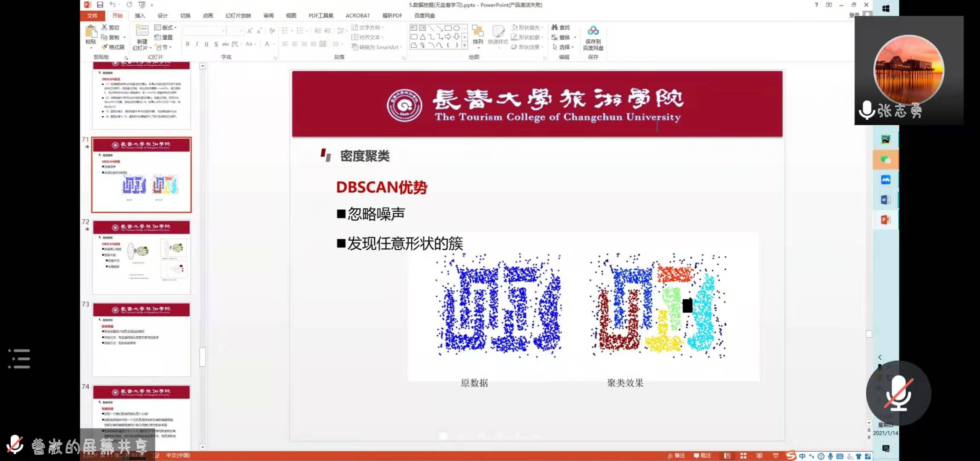Open Text Direction (文字方向) dropdown
Viewport: 980px width, 461px height.
(368, 27)
